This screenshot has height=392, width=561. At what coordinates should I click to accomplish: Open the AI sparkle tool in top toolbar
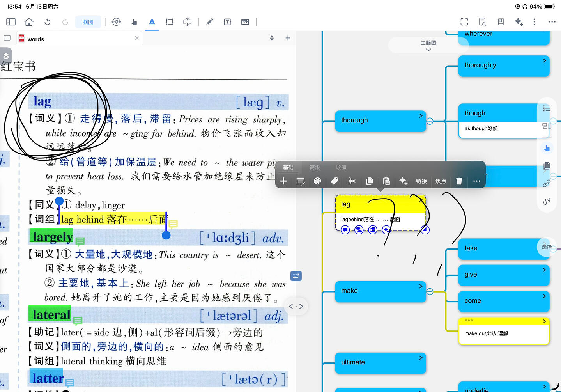point(519,22)
